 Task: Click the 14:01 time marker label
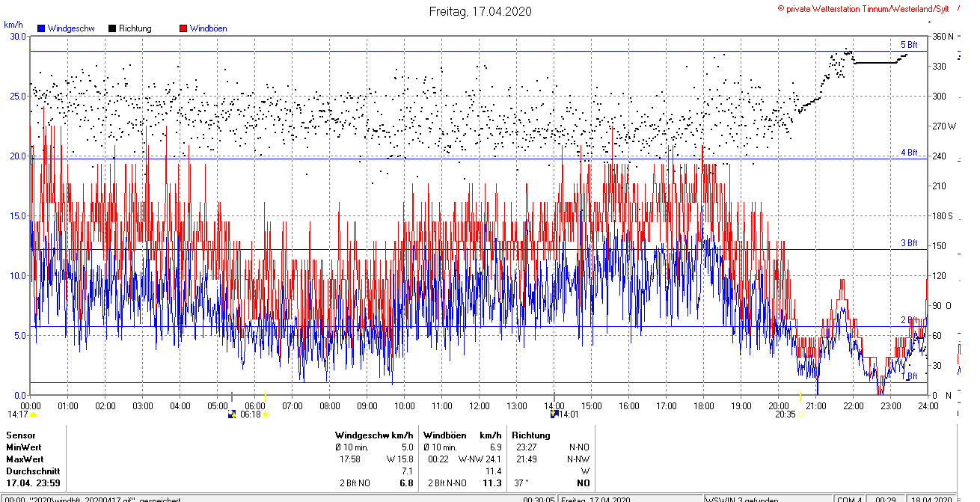click(x=570, y=414)
